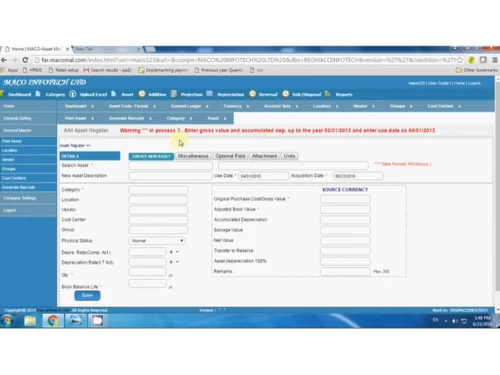
Task: Click the Original Purchase Cost/Gross Value field
Action: [x=345, y=199]
